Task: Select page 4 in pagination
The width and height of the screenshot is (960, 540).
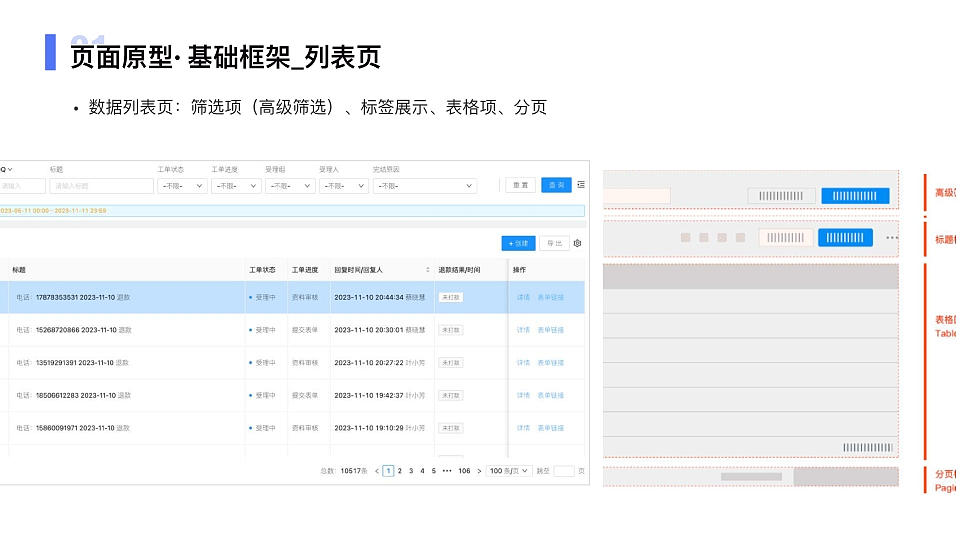Action: 422,471
